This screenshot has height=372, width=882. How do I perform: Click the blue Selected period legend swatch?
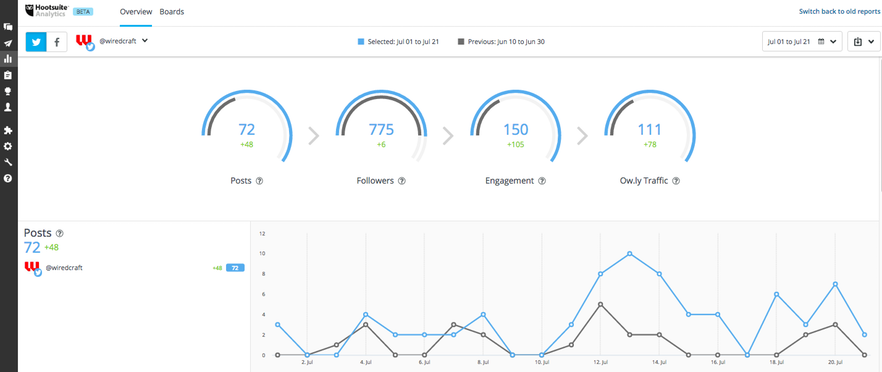361,42
